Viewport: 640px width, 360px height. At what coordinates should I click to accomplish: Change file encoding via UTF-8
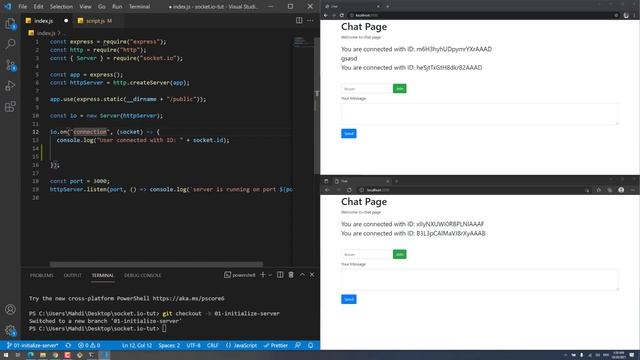pos(193,345)
